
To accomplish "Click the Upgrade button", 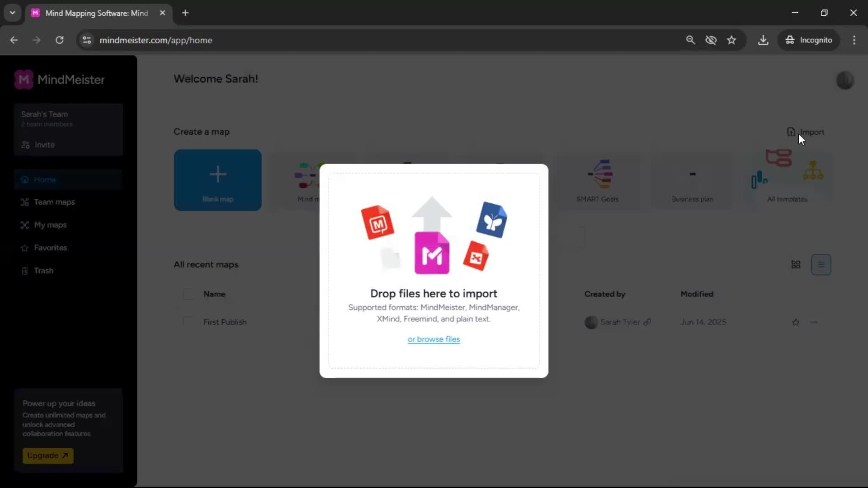I will click(x=48, y=456).
